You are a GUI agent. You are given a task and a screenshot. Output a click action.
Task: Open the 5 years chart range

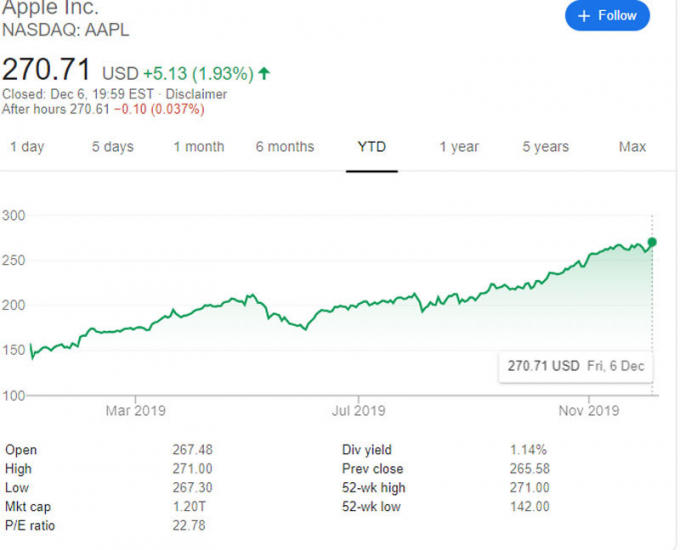pos(546,147)
